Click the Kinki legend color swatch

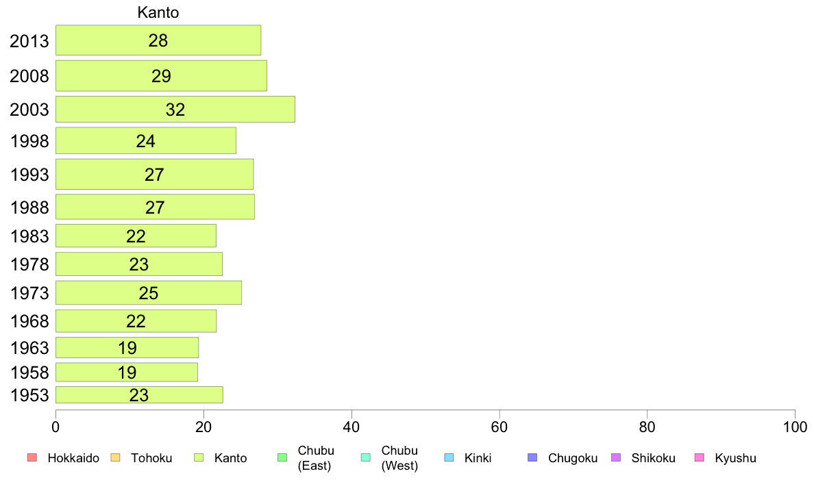click(449, 457)
